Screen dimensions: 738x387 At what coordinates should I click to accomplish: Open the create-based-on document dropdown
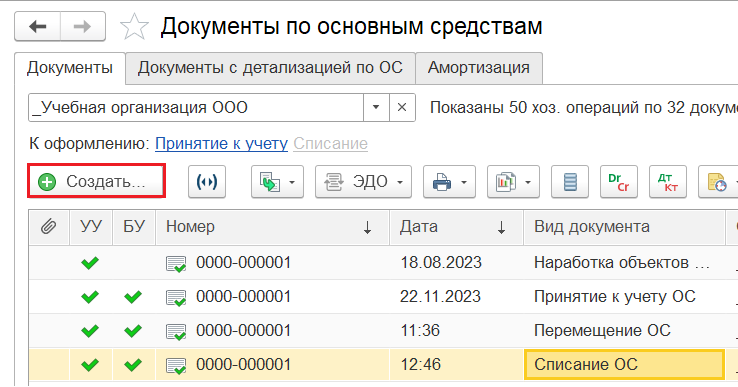click(277, 181)
